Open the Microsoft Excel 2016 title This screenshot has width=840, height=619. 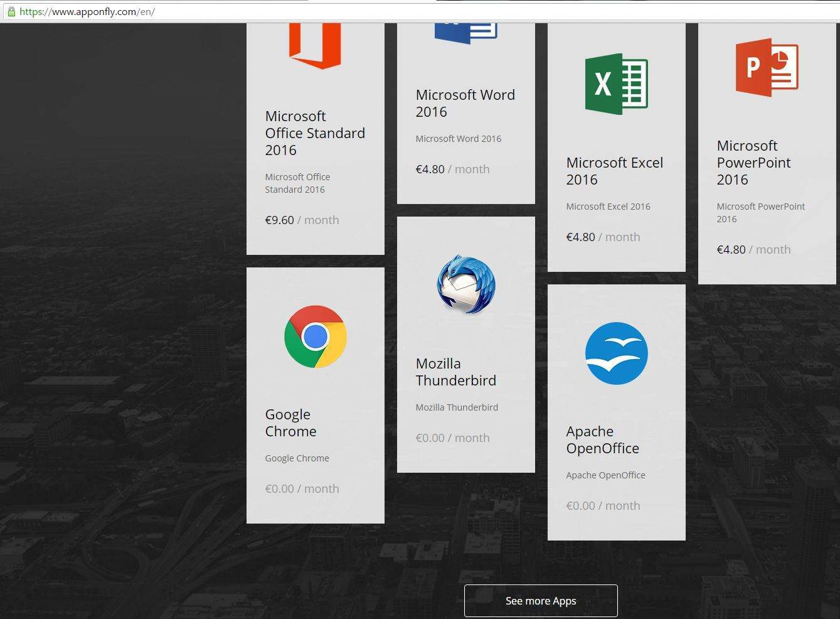tap(614, 171)
